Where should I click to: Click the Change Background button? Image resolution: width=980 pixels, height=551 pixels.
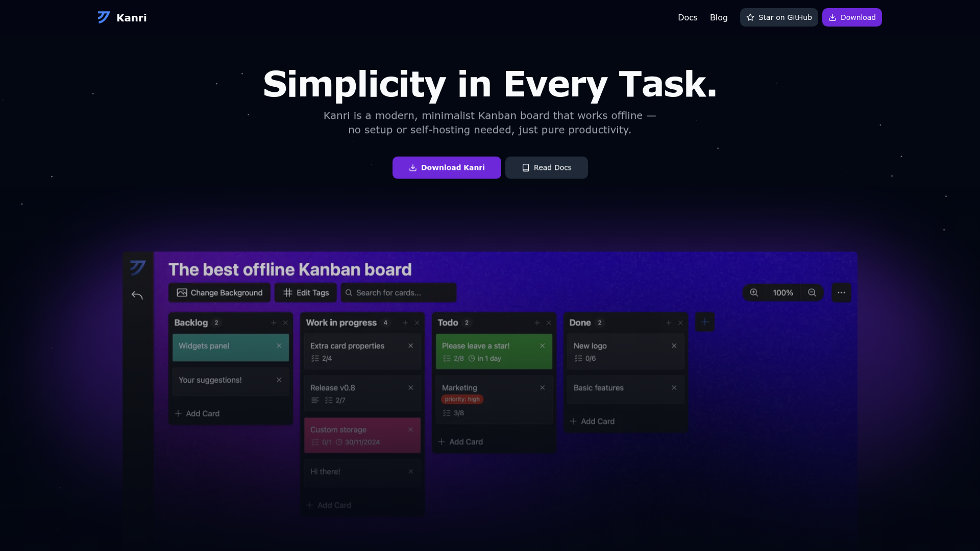219,293
